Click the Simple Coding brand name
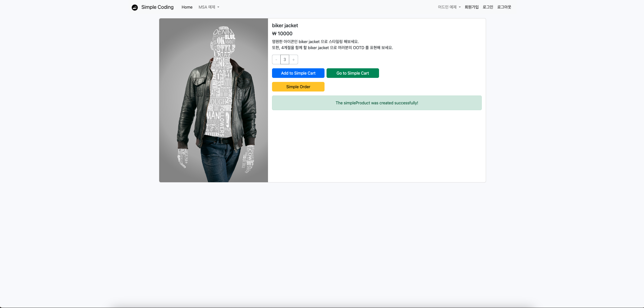This screenshot has height=308, width=644. 157,7
